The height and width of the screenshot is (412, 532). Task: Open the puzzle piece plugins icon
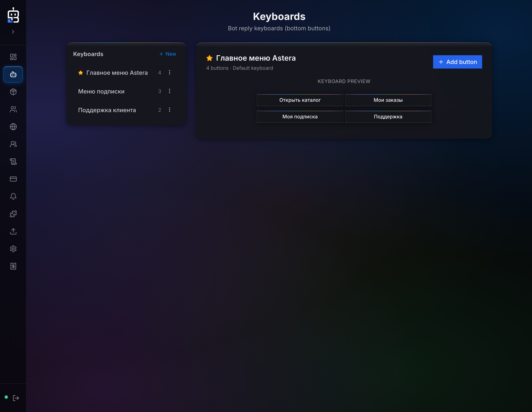(x=13, y=214)
